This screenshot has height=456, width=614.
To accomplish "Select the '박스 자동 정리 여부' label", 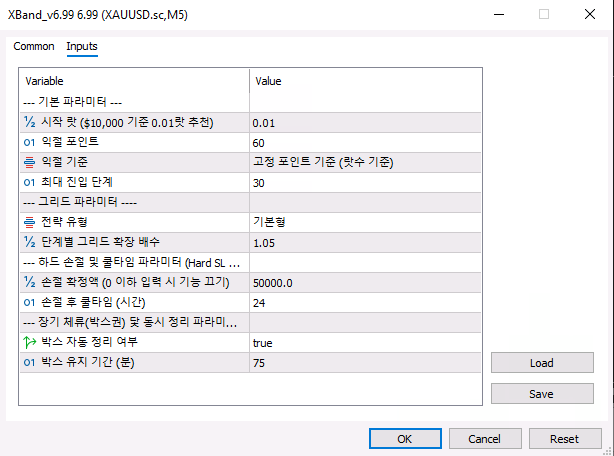I will [x=89, y=342].
